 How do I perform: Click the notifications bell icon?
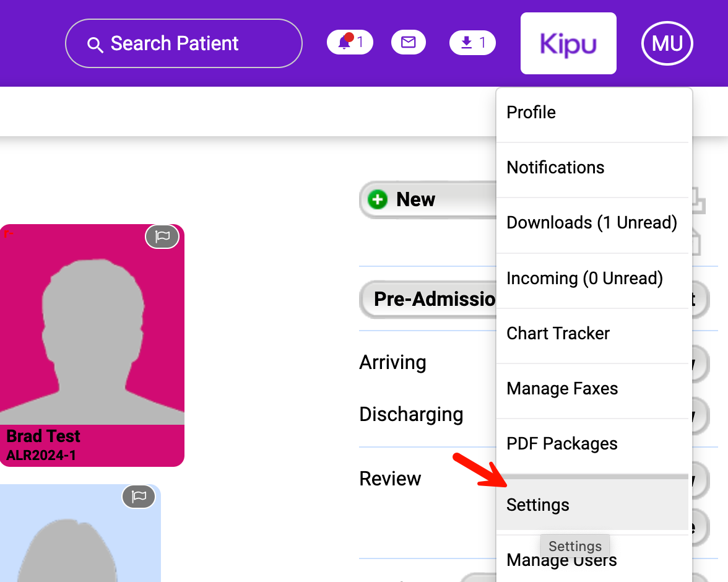pyautogui.click(x=345, y=43)
